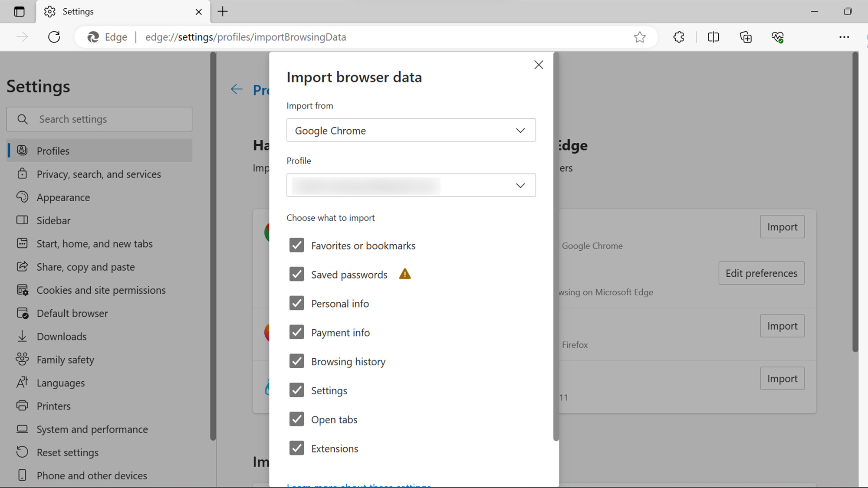Open the Settings and more menu
The image size is (868, 488).
click(844, 37)
